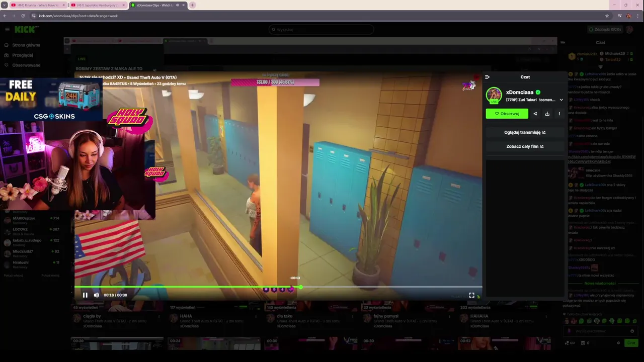The height and width of the screenshot is (362, 644).
Task: Focus the Wyszukaj search field
Action: pyautogui.click(x=321, y=30)
